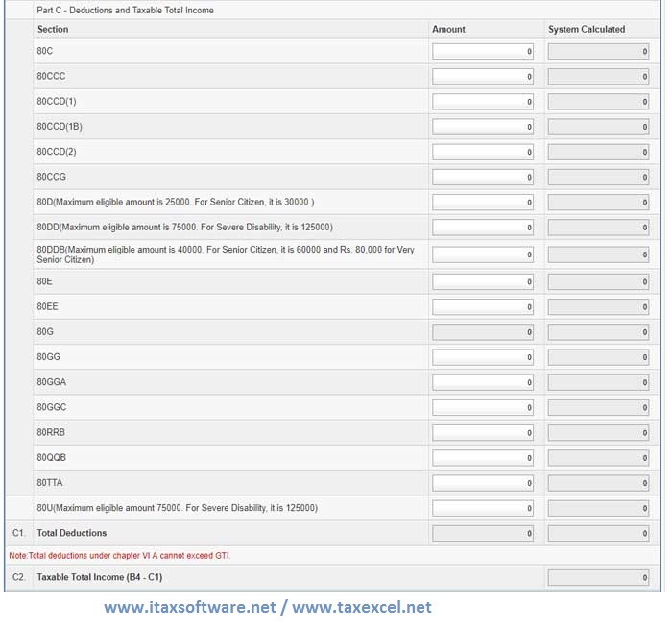Screen dimensions: 672x628
Task: Click the 80QQB Amount input box
Action: click(x=483, y=457)
